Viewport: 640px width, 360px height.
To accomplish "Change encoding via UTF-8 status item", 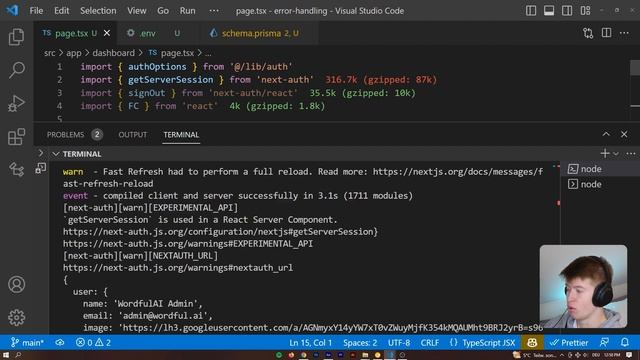I will tap(399, 343).
